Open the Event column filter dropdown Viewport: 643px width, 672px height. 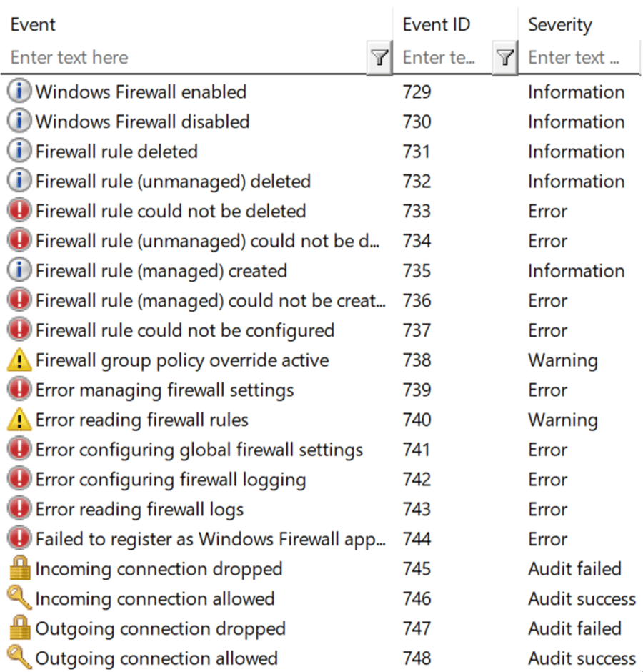pos(379,58)
